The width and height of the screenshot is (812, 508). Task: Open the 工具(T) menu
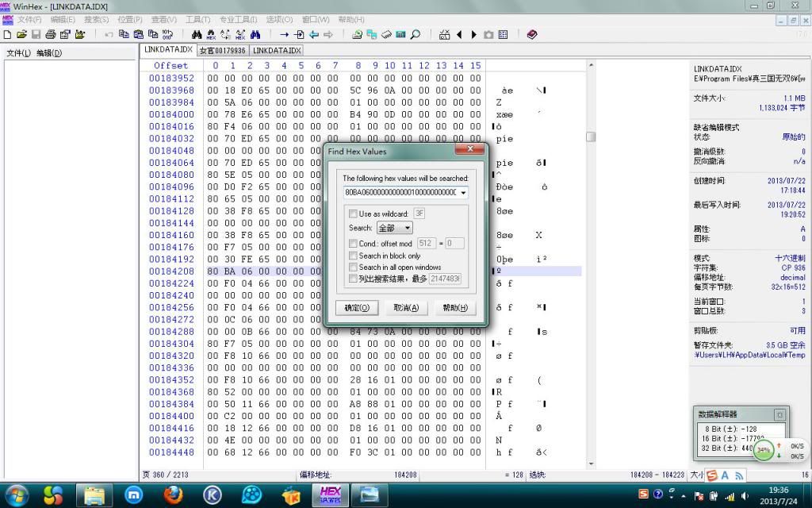click(197, 19)
